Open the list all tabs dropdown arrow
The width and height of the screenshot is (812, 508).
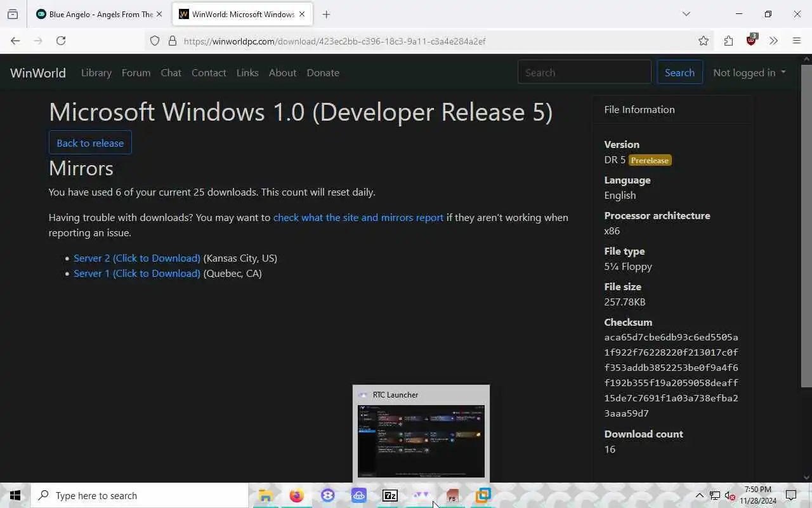point(686,14)
